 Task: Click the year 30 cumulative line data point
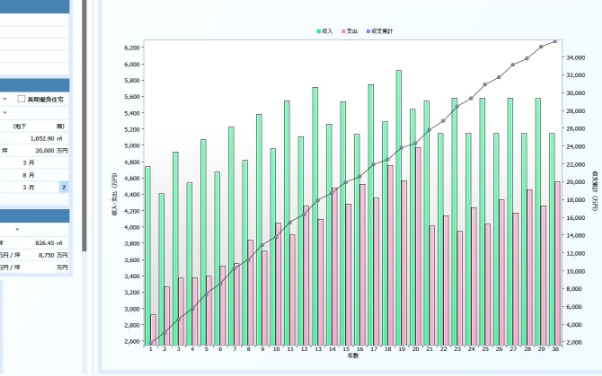coord(555,41)
